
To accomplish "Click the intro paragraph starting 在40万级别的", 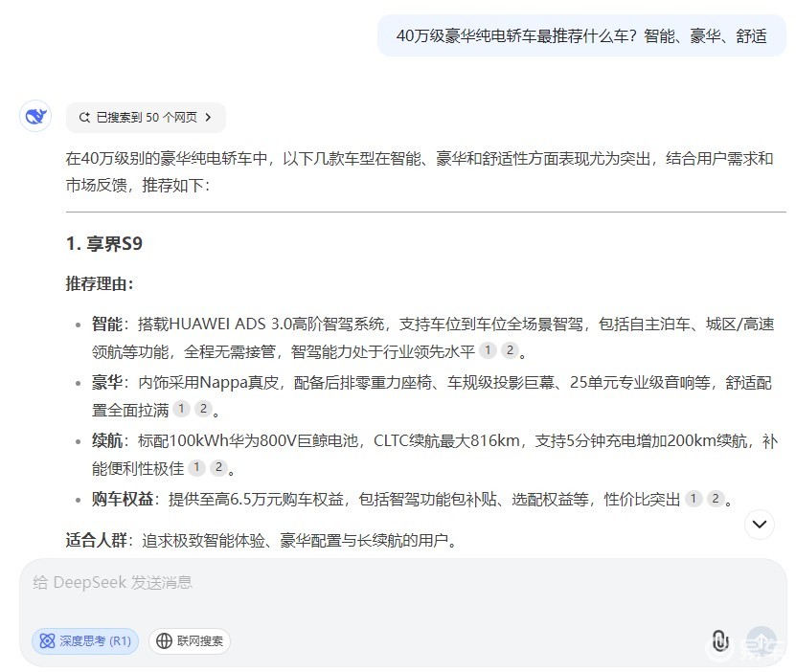I will coord(420,172).
